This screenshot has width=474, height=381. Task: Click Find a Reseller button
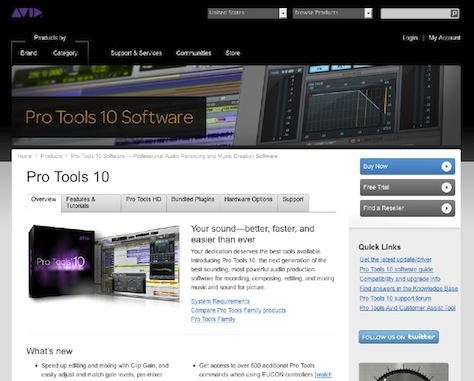pos(407,208)
